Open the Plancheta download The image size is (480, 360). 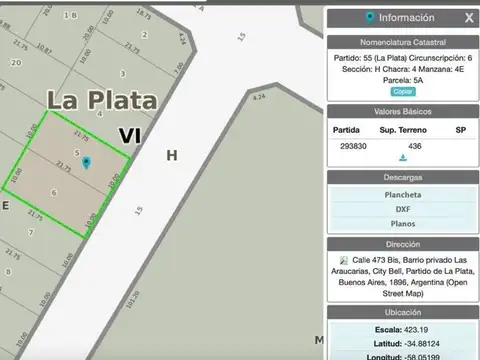[403, 195]
